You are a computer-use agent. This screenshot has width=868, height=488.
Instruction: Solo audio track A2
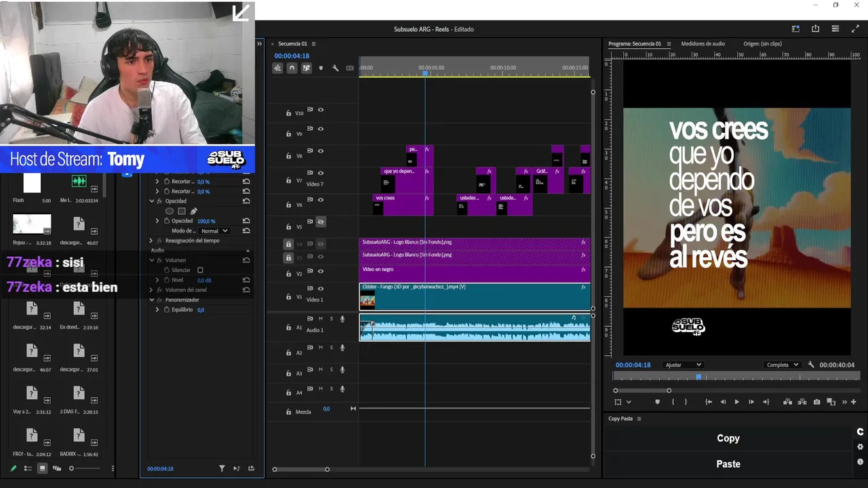pos(332,348)
